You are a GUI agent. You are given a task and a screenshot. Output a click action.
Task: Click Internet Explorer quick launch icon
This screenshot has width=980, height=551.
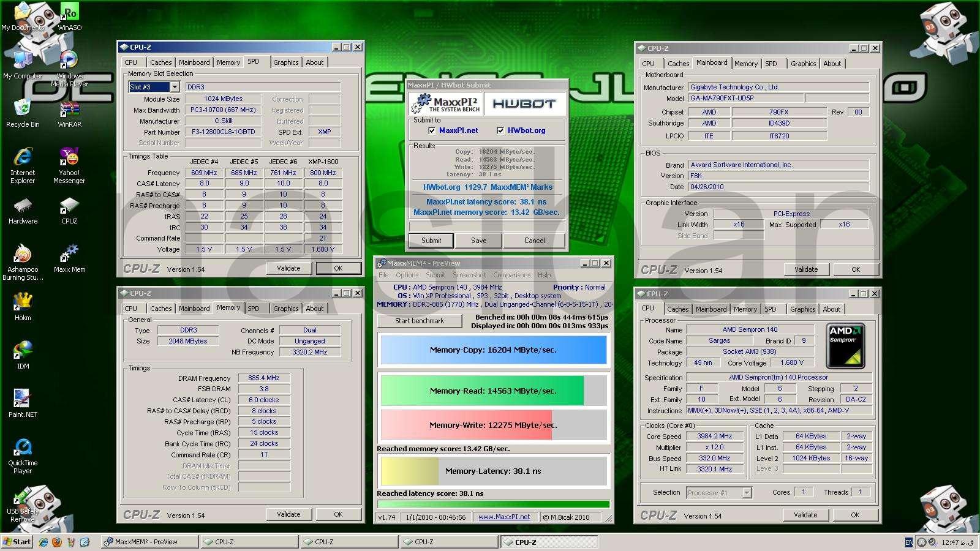pyautogui.click(x=43, y=542)
